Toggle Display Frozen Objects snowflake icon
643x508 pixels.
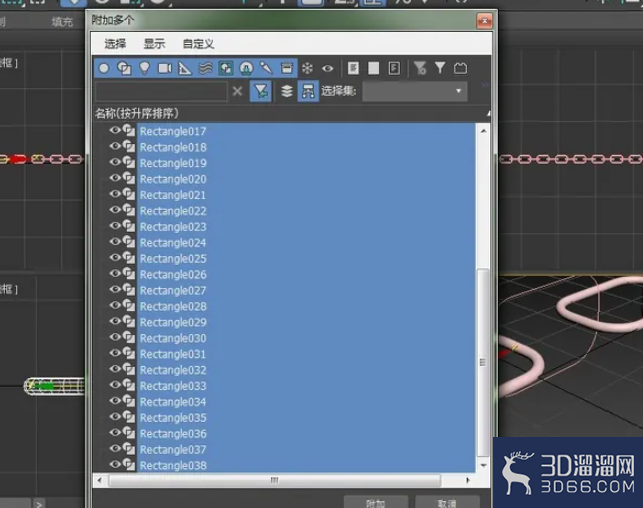click(x=307, y=68)
